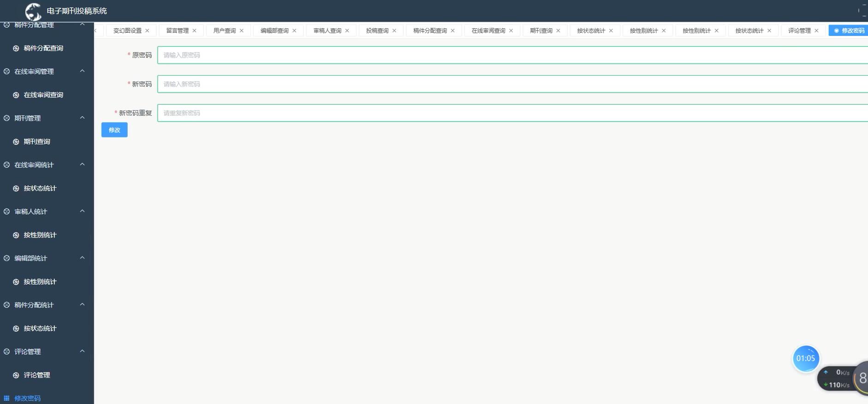
Task: Open 按状态统计 under 在线审阅统计
Action: coord(40,188)
